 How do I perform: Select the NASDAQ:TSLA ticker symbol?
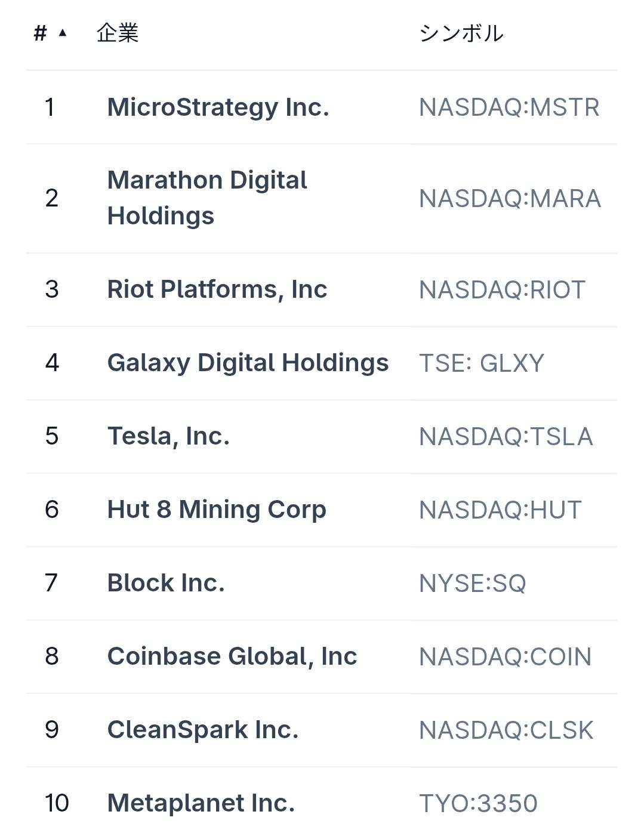(506, 437)
